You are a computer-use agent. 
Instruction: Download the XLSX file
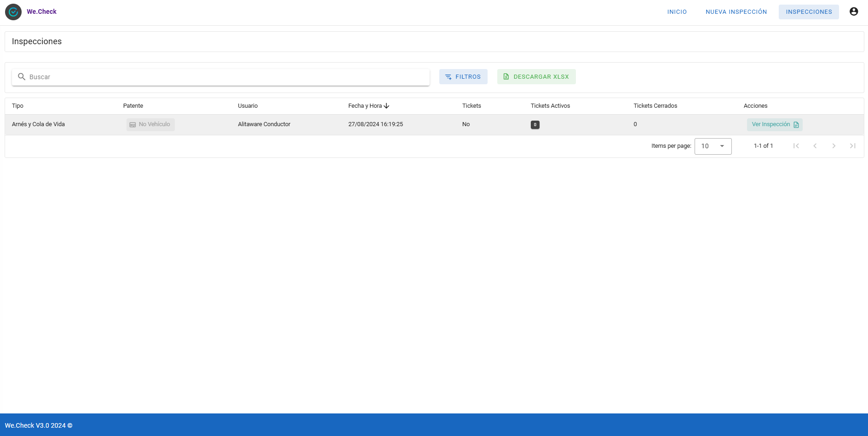pos(536,77)
